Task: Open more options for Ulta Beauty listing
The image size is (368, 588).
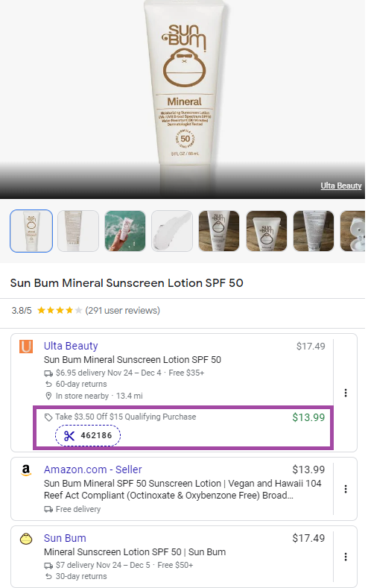Action: 346,393
